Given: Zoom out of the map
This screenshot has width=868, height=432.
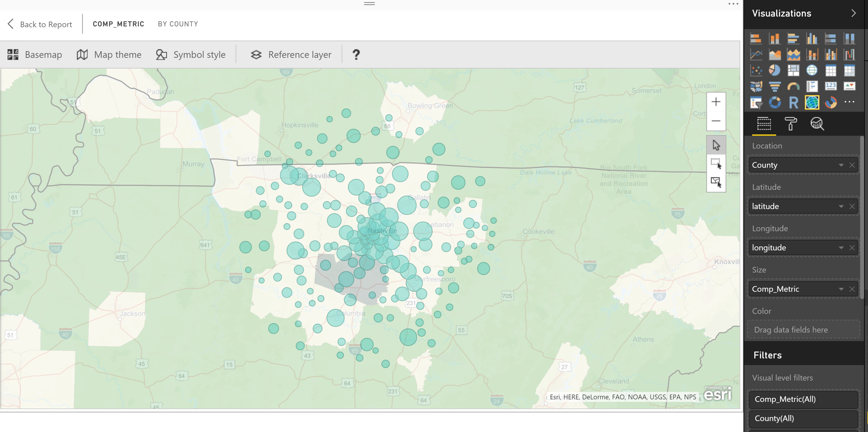Looking at the screenshot, I should 716,121.
